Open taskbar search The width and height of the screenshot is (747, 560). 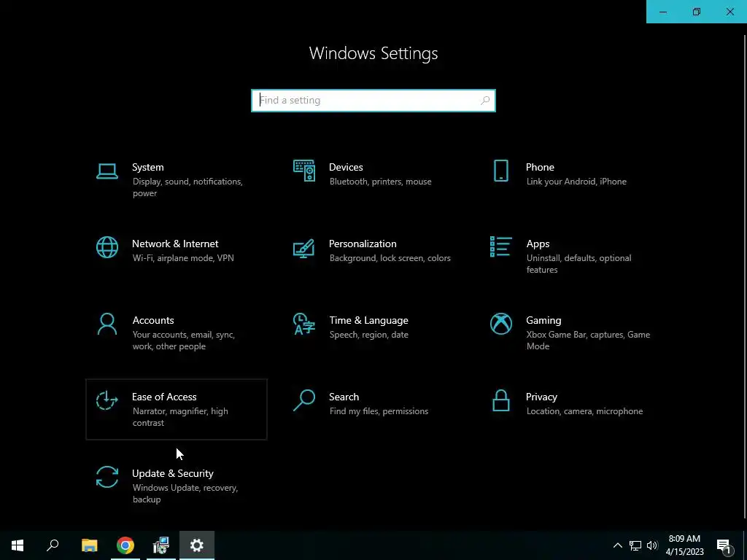(53, 545)
